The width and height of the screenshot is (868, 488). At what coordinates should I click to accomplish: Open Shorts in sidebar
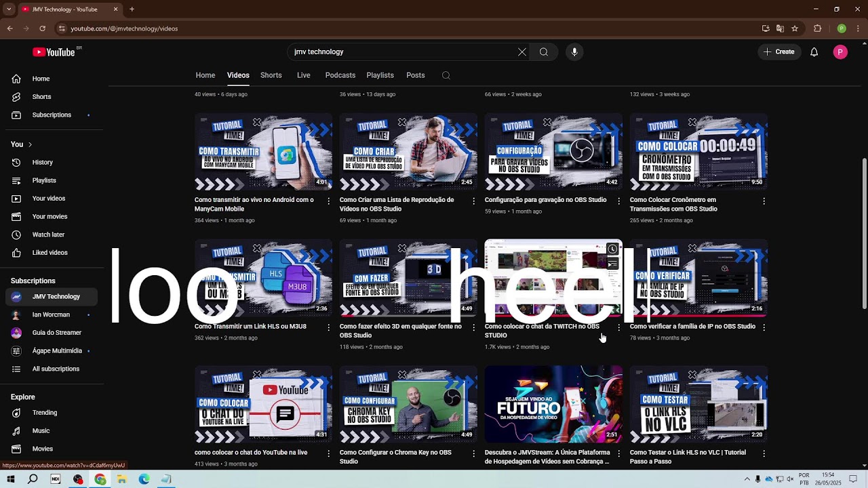(x=52, y=97)
